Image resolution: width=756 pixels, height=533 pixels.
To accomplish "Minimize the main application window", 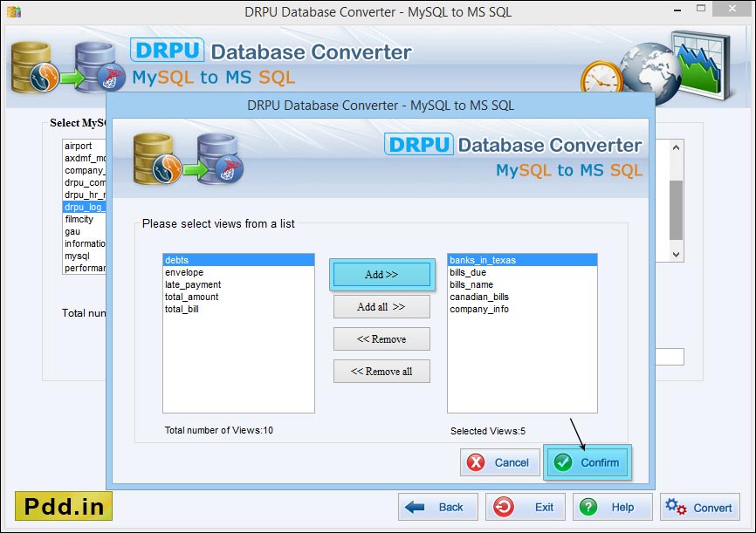I will [677, 10].
